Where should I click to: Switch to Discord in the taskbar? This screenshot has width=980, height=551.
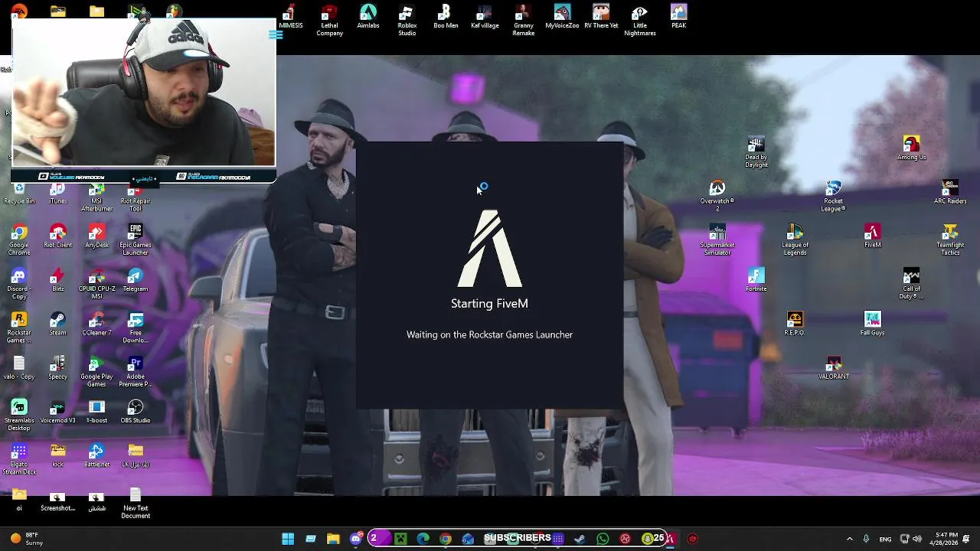tap(356, 539)
